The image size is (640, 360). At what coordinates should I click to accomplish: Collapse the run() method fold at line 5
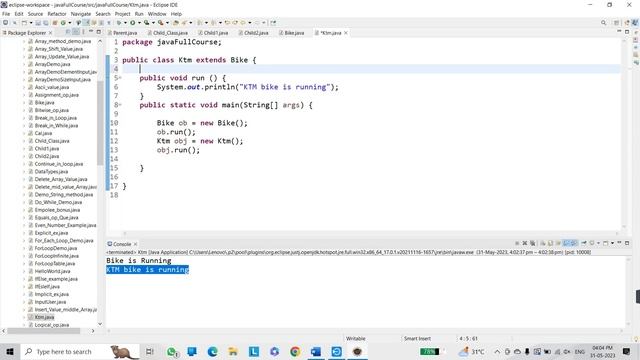120,78
